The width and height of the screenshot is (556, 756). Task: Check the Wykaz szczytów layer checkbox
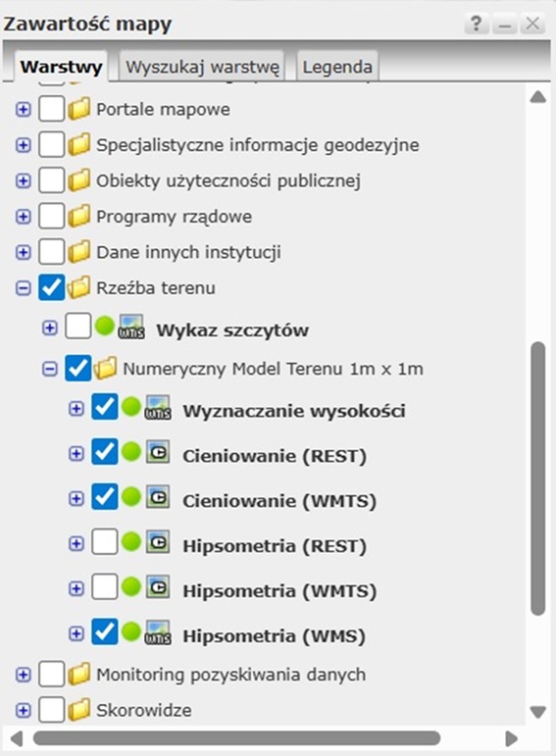[78, 327]
